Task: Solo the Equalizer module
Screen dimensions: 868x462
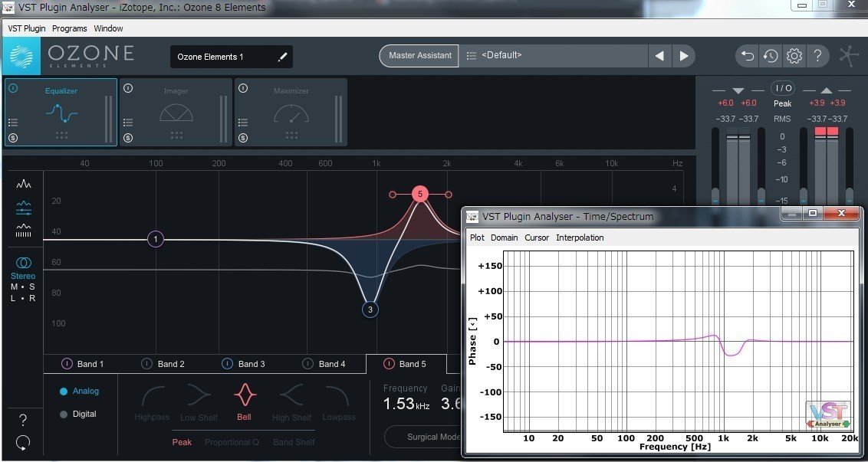Action: 13,138
